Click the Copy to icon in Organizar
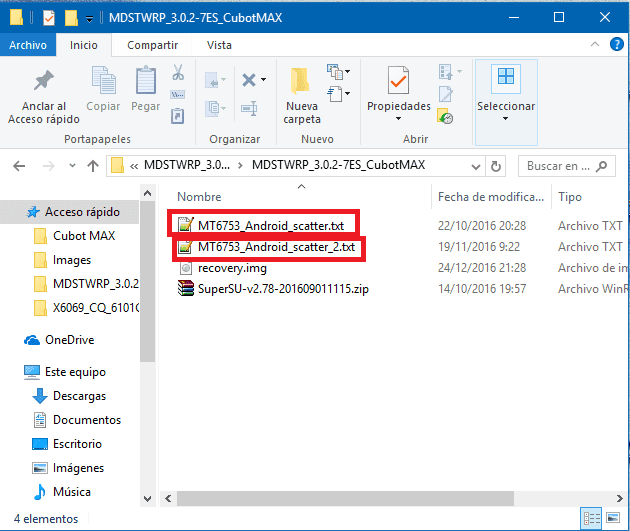Viewport: 630px width, 531px height. coord(212,108)
